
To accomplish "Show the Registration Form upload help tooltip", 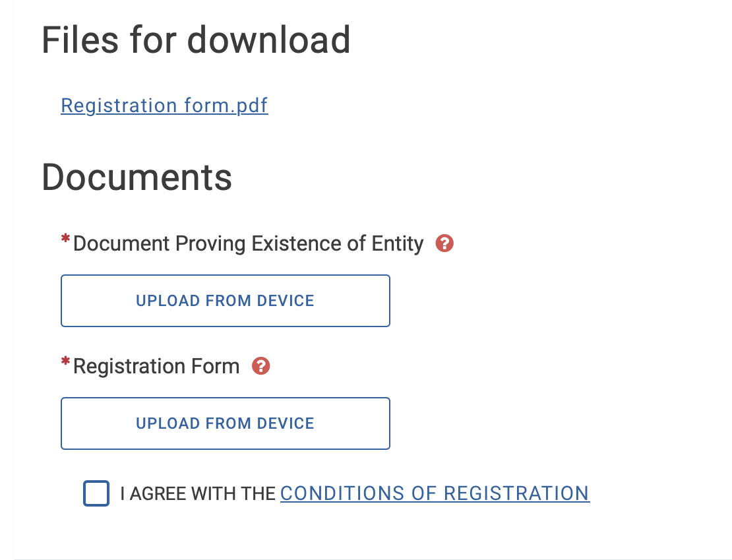I will click(261, 366).
